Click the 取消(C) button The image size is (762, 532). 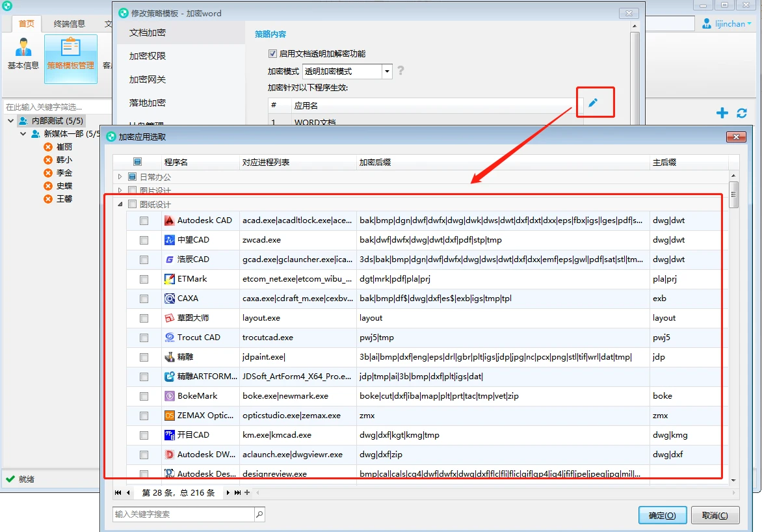pos(715,516)
